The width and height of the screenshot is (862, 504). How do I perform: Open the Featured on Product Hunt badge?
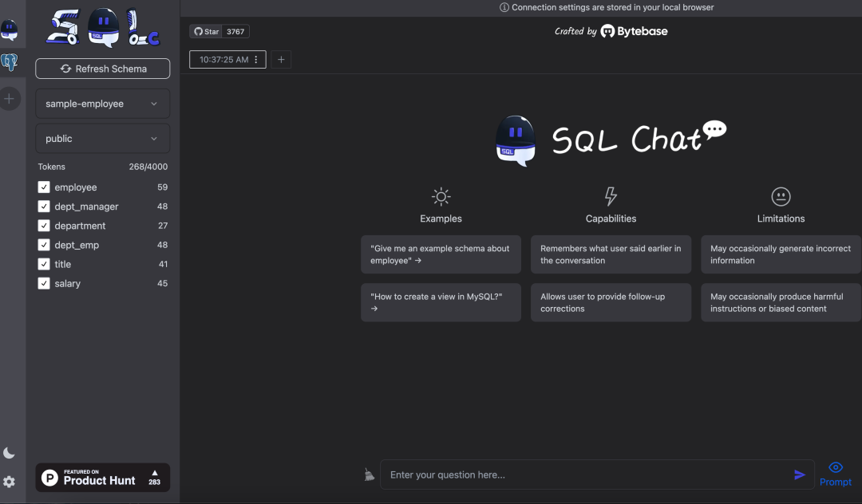pyautogui.click(x=103, y=478)
